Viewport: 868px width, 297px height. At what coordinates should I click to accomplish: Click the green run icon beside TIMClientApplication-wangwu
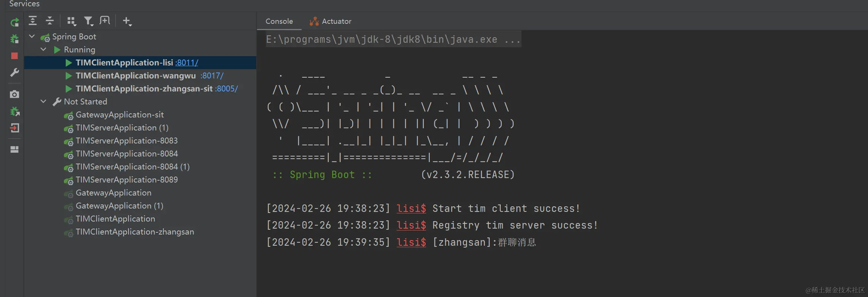(68, 76)
